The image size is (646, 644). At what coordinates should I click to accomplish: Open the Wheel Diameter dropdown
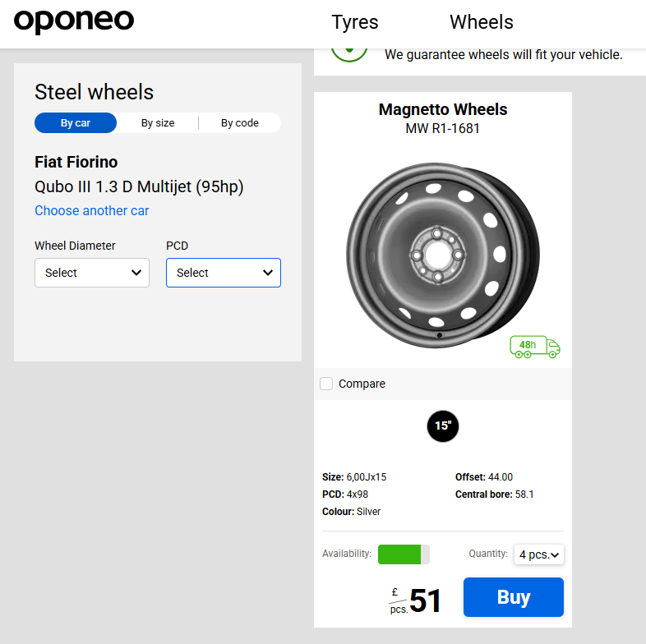point(92,273)
